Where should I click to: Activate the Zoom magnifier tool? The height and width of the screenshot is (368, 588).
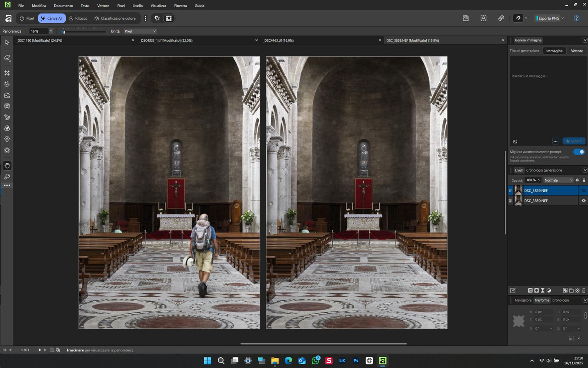click(7, 177)
